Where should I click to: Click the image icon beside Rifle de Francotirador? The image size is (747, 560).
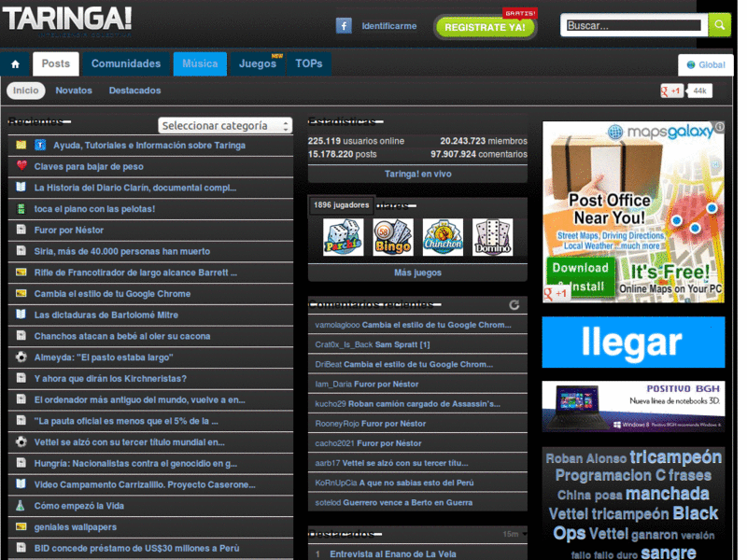(x=21, y=273)
